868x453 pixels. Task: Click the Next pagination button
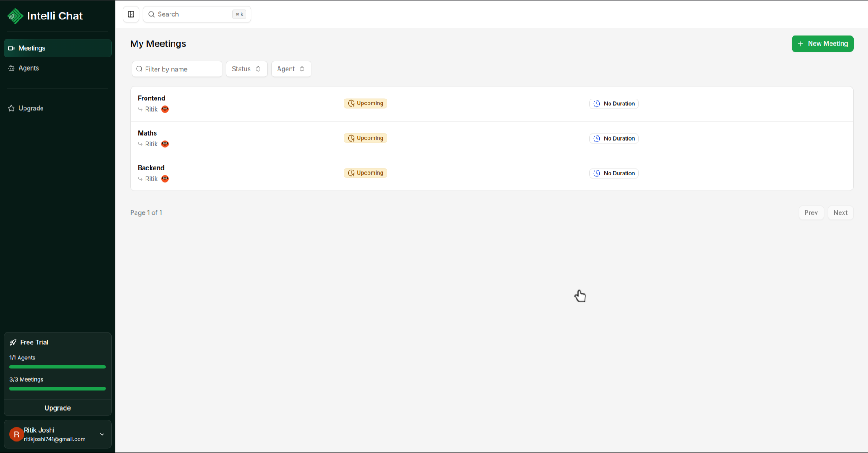(840, 213)
